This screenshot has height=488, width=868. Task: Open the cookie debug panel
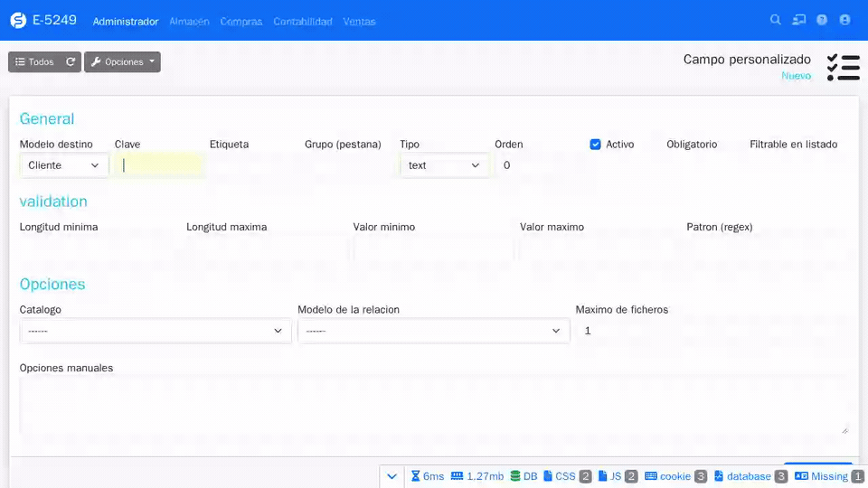point(676,476)
